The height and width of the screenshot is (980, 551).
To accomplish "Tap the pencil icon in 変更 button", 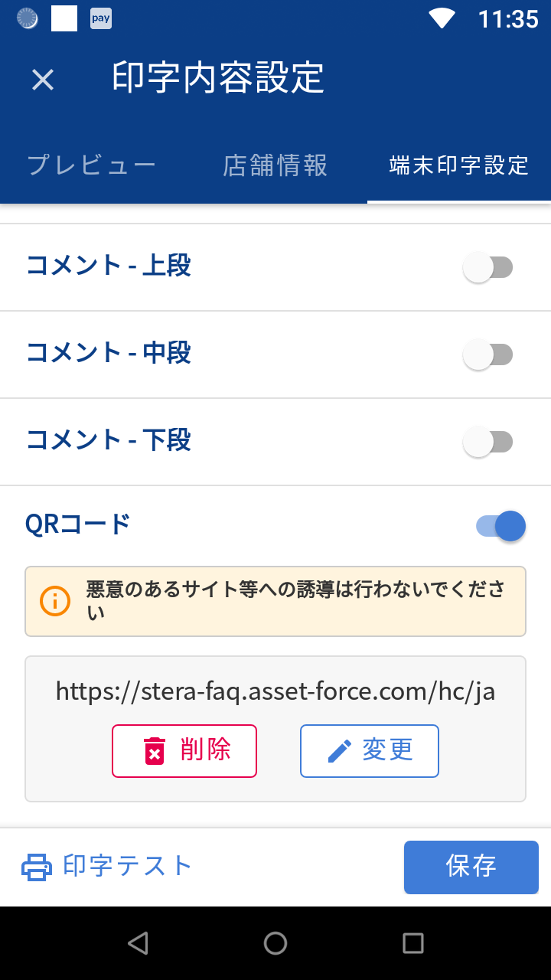I will [x=339, y=751].
